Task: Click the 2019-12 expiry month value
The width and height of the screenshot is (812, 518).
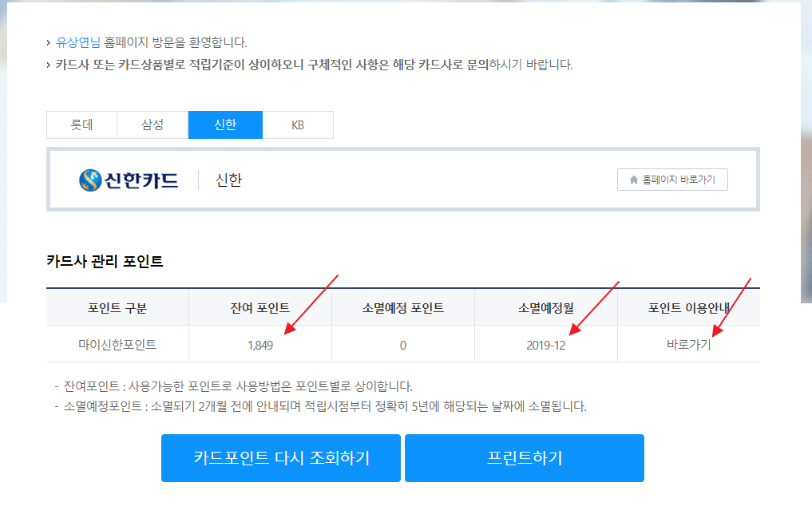Action: click(546, 345)
